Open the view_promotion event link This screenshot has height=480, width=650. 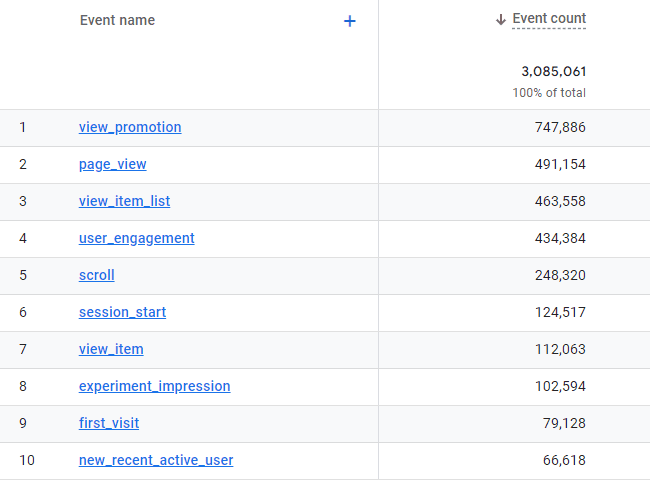130,127
